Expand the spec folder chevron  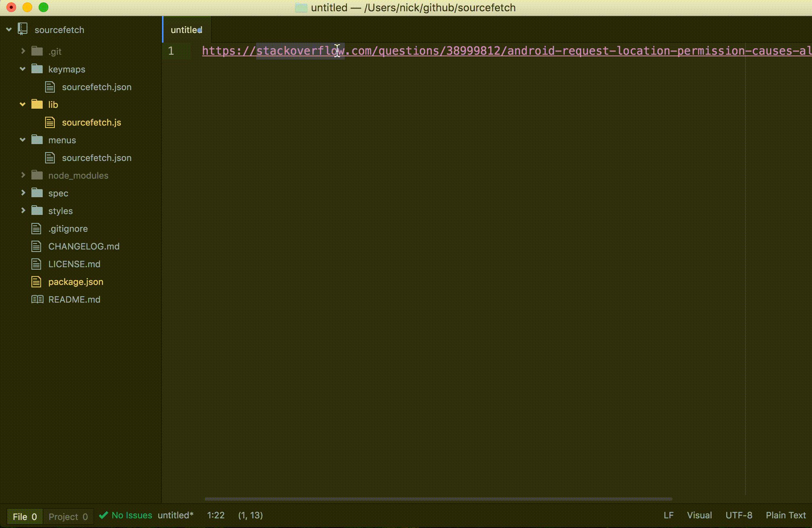pyautogui.click(x=23, y=193)
